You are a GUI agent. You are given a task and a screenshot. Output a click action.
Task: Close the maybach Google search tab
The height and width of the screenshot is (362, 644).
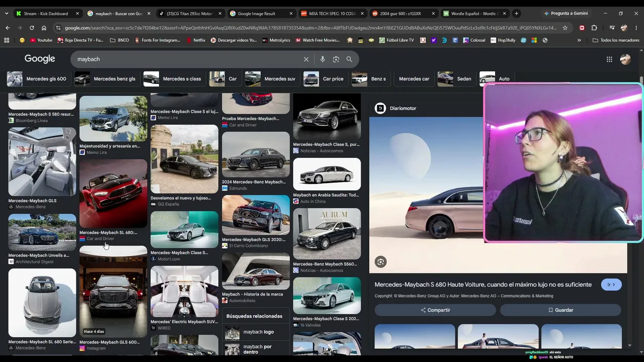[149, 14]
